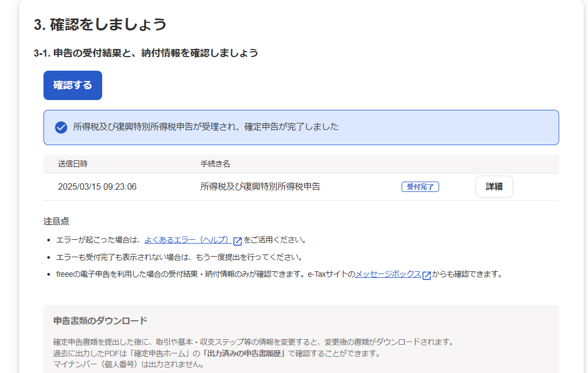588x373 pixels.
Task: Click the 3-1 申告の受付結果 subheading
Action: pyautogui.click(x=146, y=53)
